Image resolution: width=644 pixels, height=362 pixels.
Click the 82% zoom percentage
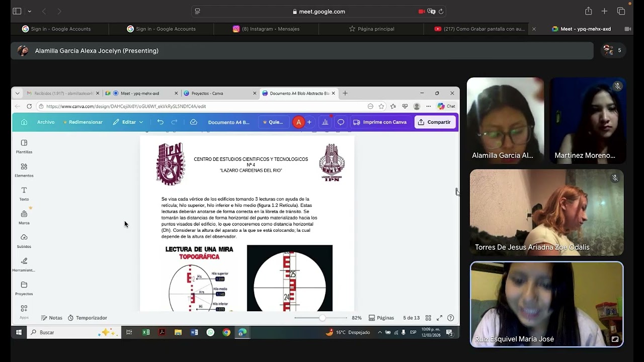(357, 318)
